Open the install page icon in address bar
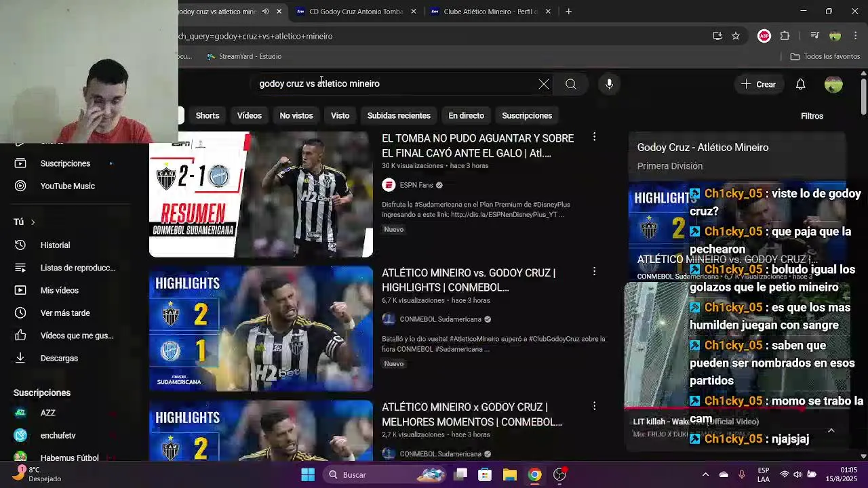868x488 pixels. [717, 36]
